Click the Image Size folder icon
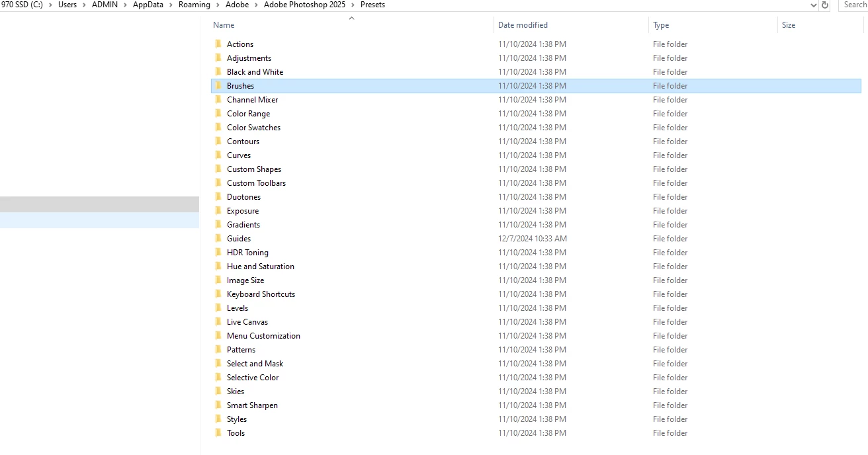 [218, 280]
